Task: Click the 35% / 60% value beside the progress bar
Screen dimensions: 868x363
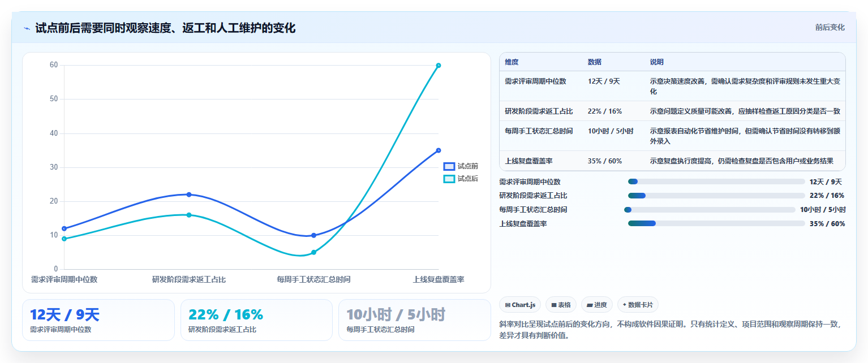Action: (827, 223)
